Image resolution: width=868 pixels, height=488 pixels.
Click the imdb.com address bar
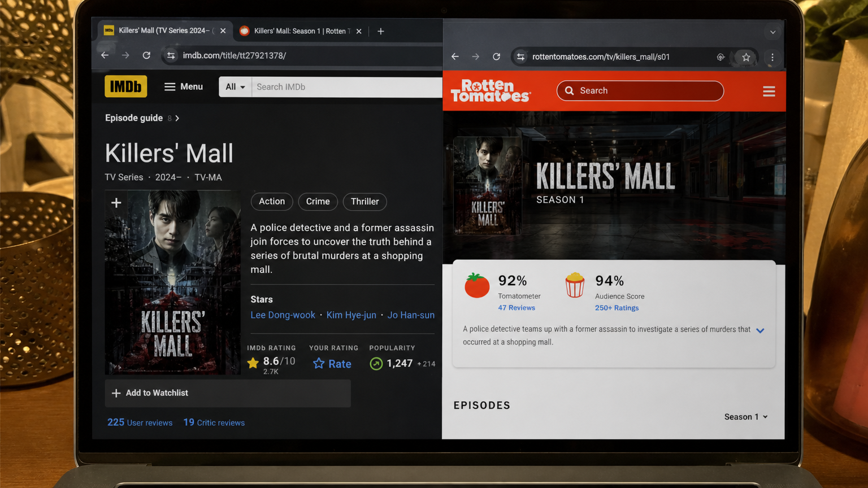(301, 55)
